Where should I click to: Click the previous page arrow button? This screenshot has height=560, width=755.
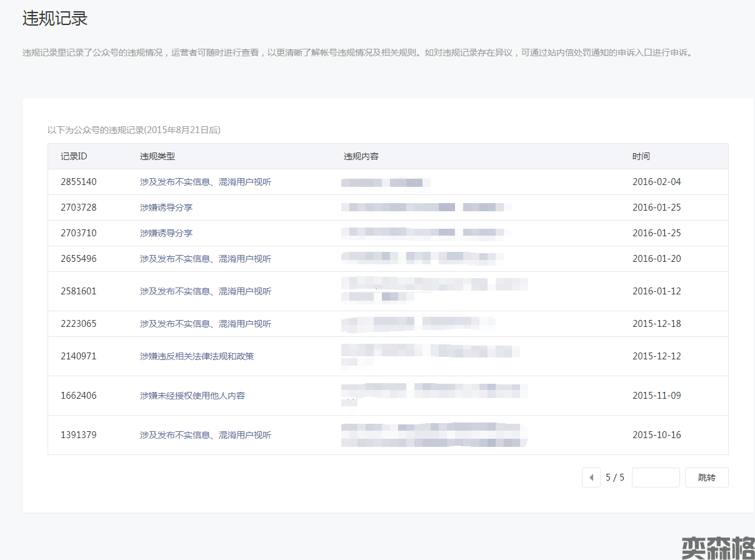pyautogui.click(x=591, y=477)
